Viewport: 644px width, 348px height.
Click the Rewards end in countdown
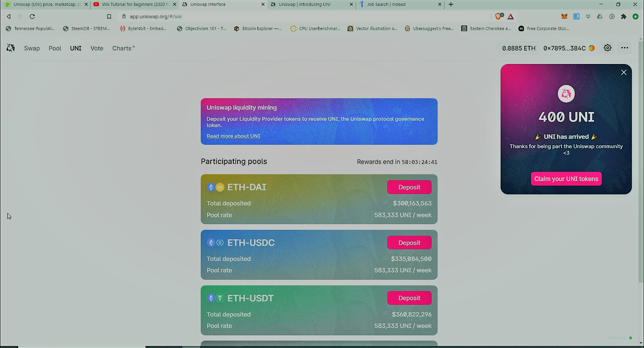point(397,162)
